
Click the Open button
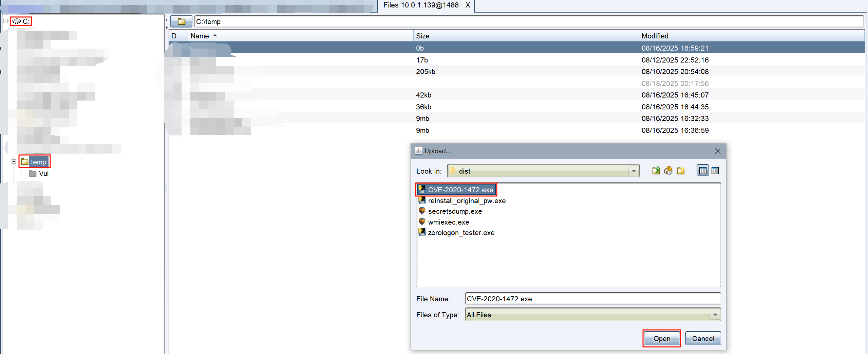[x=661, y=339]
